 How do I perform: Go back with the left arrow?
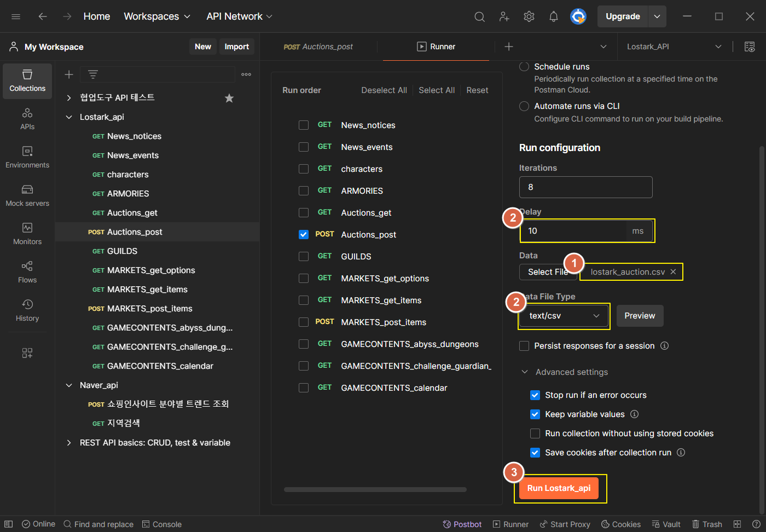coord(43,16)
